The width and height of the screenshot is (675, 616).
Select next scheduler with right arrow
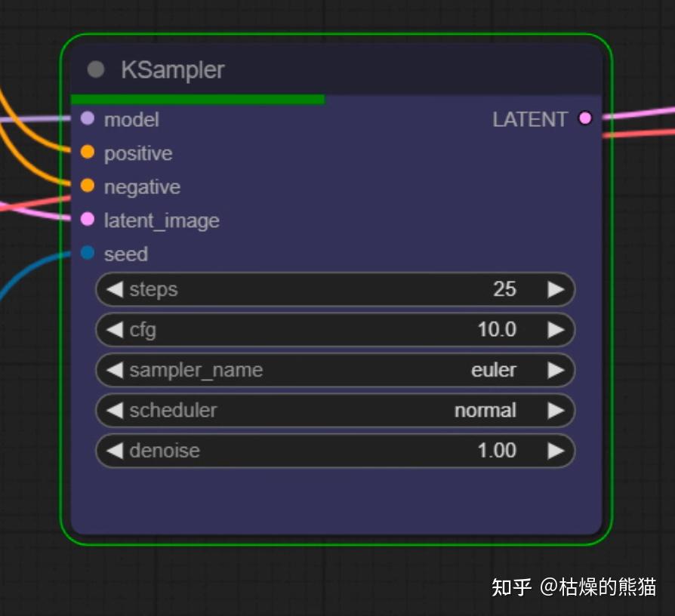click(x=556, y=411)
